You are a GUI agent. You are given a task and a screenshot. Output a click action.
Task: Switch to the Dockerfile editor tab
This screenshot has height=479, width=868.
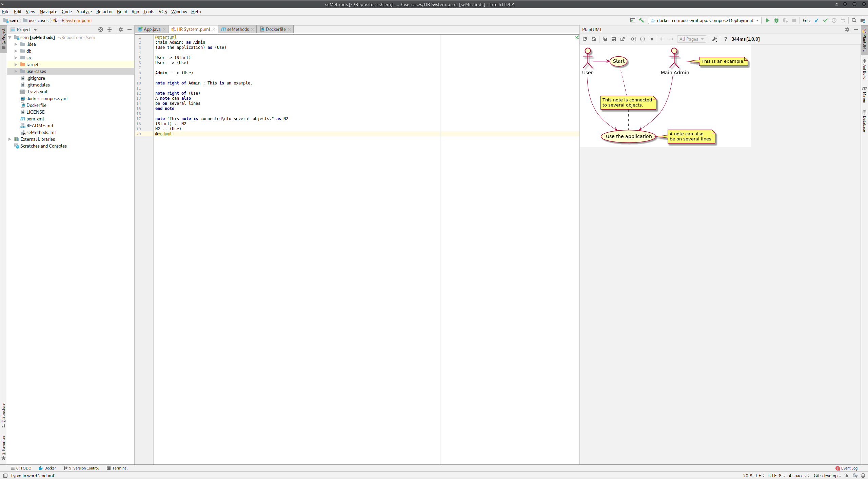point(275,29)
